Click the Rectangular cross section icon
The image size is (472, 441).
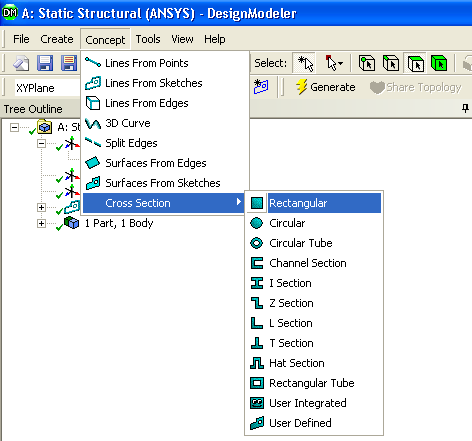pyautogui.click(x=257, y=203)
